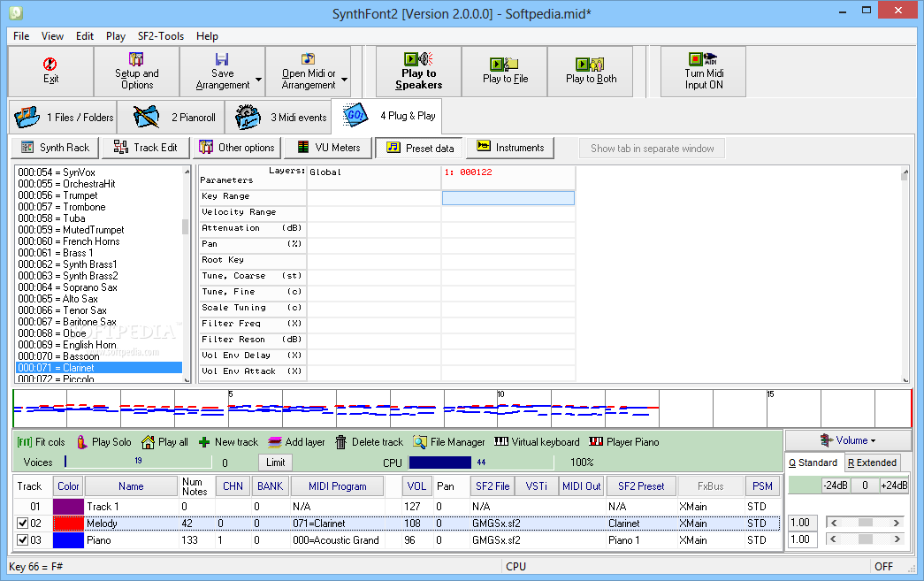Switch to the 3 Midi events tab
Image resolution: width=924 pixels, height=581 pixels.
pyautogui.click(x=279, y=118)
